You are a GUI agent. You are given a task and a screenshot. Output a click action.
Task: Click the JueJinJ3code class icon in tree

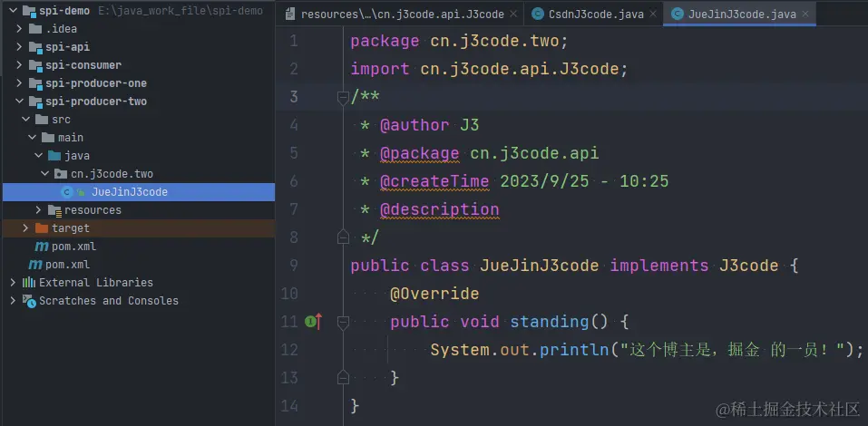(x=66, y=192)
